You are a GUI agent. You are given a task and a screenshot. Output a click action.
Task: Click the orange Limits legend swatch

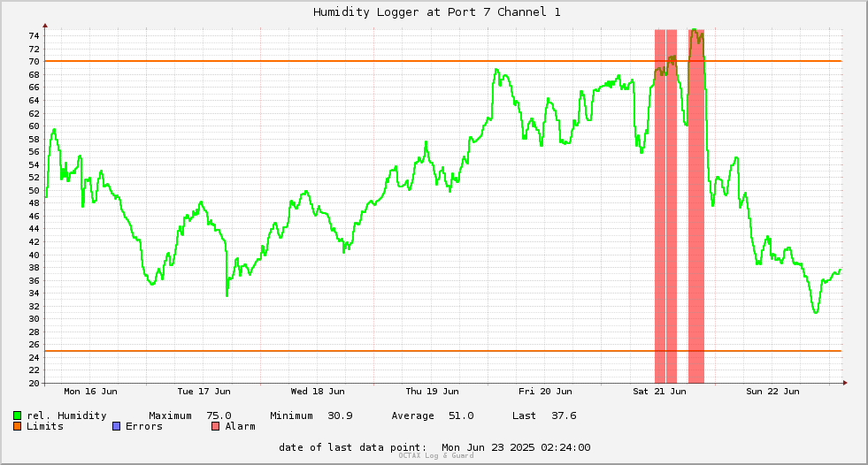click(x=17, y=426)
